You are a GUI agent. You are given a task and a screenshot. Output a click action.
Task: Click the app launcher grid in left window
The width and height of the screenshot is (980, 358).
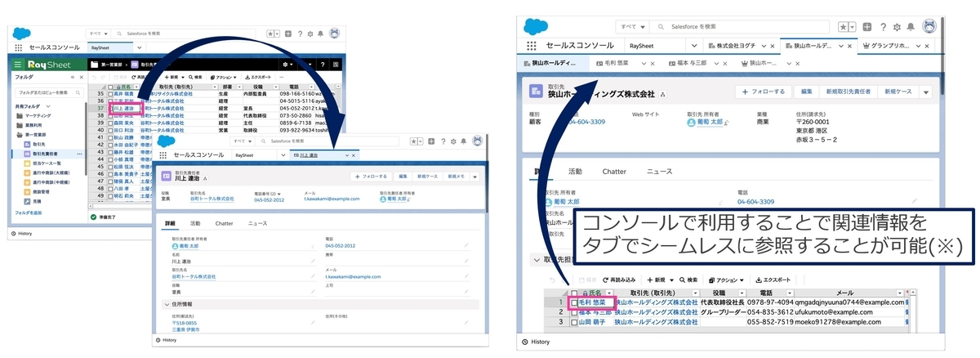tap(19, 48)
